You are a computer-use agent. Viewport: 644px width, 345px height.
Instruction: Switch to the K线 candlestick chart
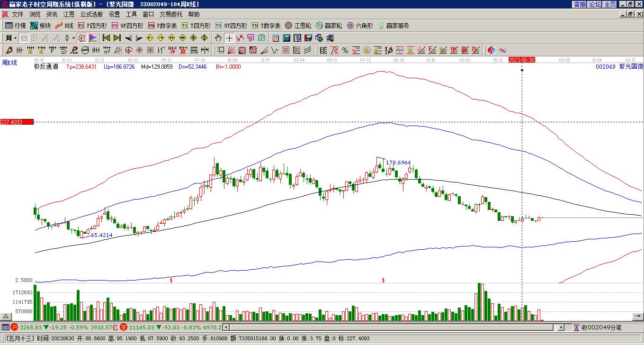click(x=64, y=26)
